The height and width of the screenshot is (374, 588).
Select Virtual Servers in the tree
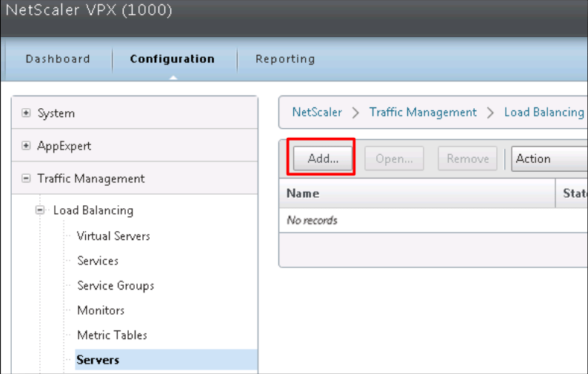pos(113,236)
